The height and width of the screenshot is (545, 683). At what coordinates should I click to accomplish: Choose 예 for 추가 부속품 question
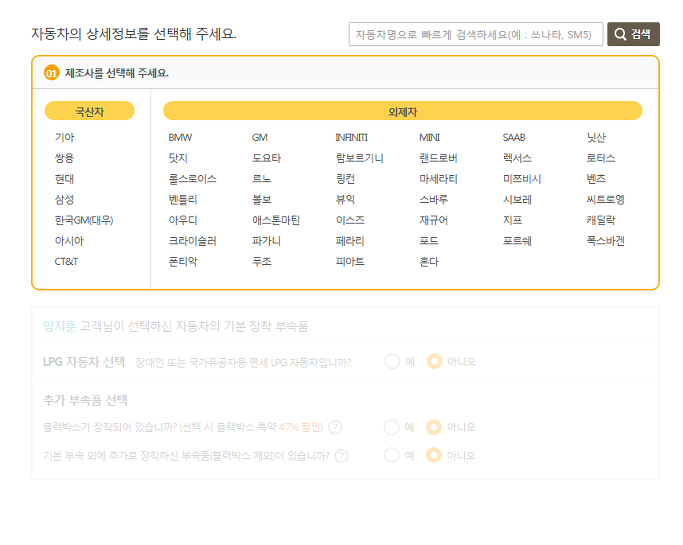coord(392,456)
